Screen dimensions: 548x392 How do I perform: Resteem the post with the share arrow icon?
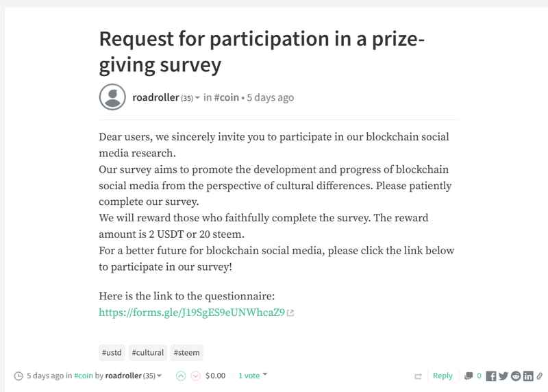(x=418, y=376)
